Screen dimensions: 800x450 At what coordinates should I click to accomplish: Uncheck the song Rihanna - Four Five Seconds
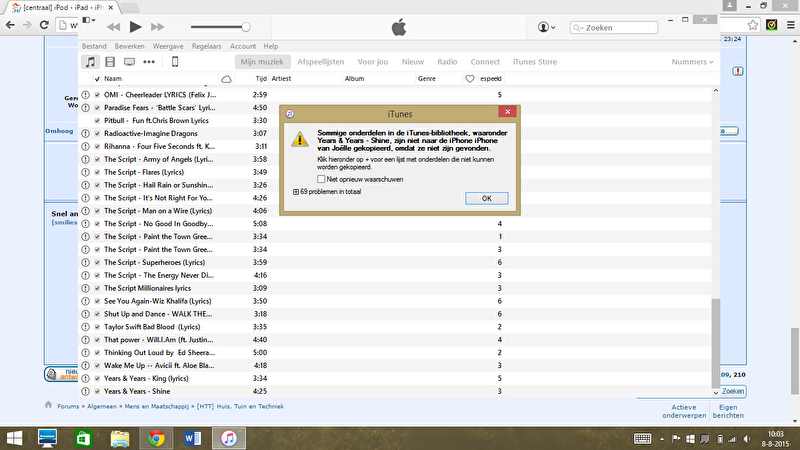coord(97,146)
